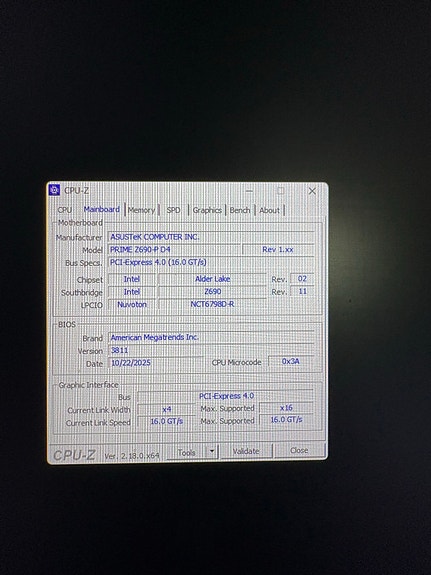The image size is (431, 575).
Task: Click the chipset Rev. 02 value
Action: (x=302, y=279)
